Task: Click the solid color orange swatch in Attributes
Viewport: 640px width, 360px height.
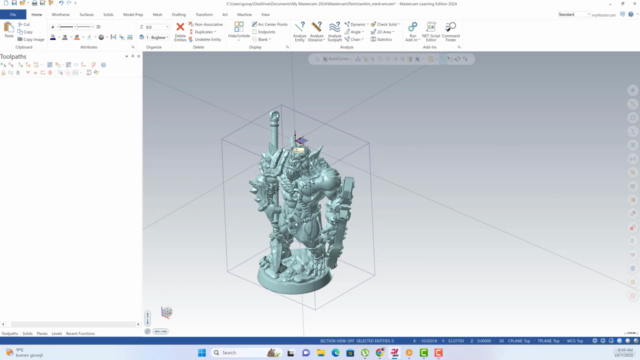Action: coord(77,38)
